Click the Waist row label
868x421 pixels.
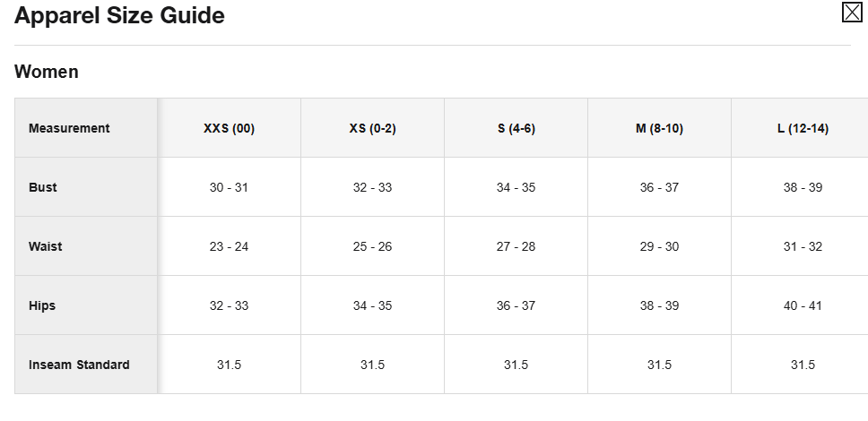coord(45,246)
